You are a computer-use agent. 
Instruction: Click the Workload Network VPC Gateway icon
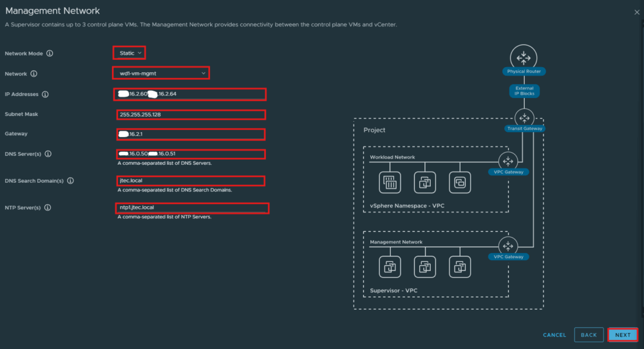pyautogui.click(x=508, y=161)
